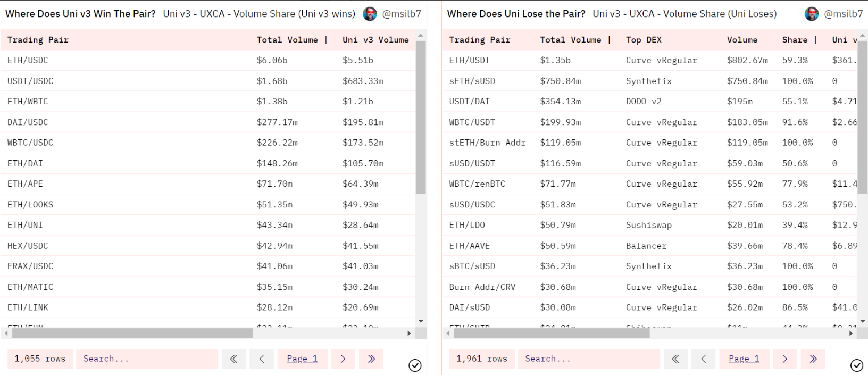Go to previous page in left table
Image resolution: width=868 pixels, height=375 pixels.
click(262, 359)
